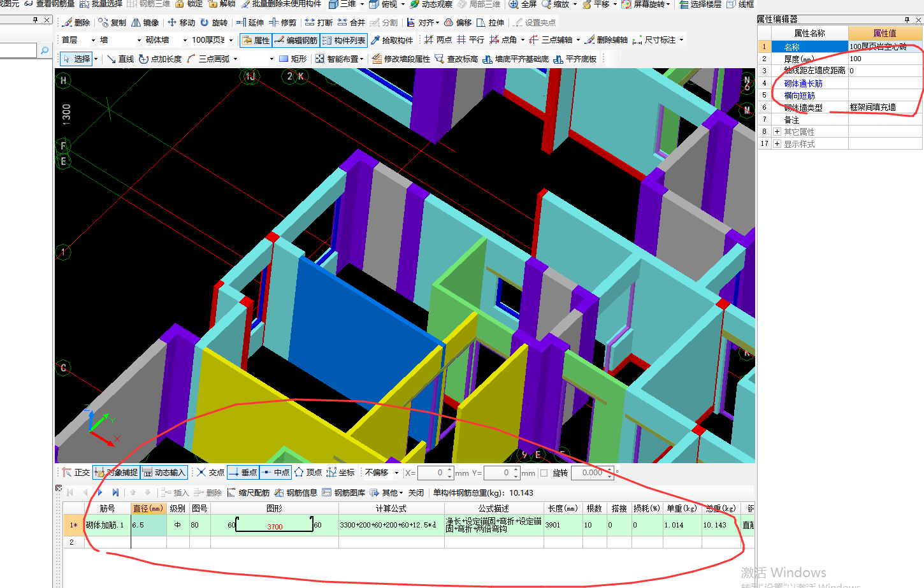Viewport: 924px width, 588px height.
Task: Select the 修剪 (Trim) tool
Action: pyautogui.click(x=282, y=22)
